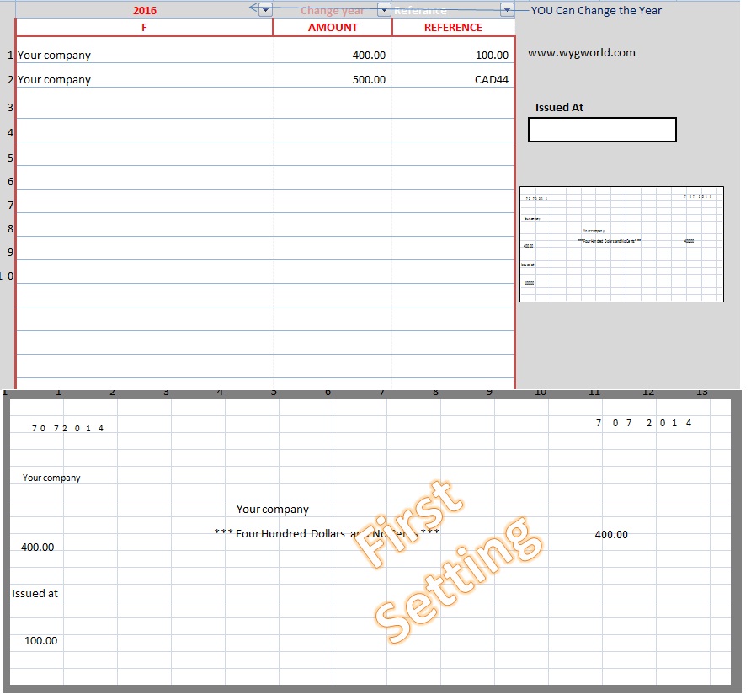Select the AMOUNT column header
This screenshot has height=700, width=751.
332,27
